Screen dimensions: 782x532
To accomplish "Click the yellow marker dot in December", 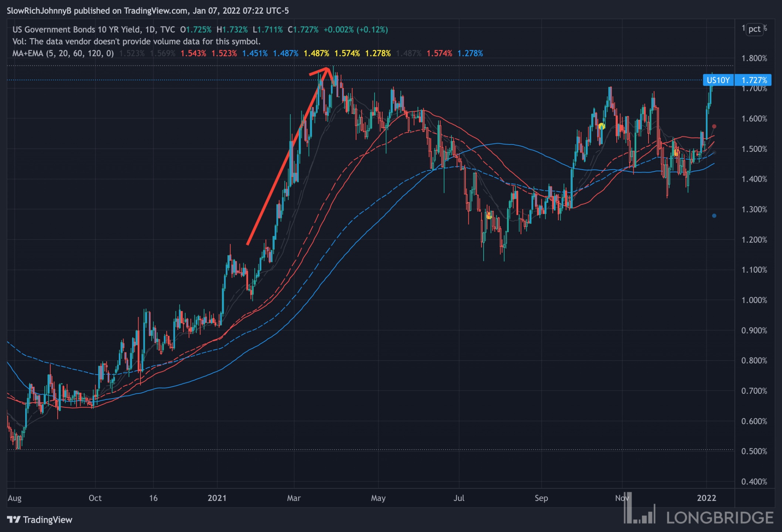I will tap(676, 153).
